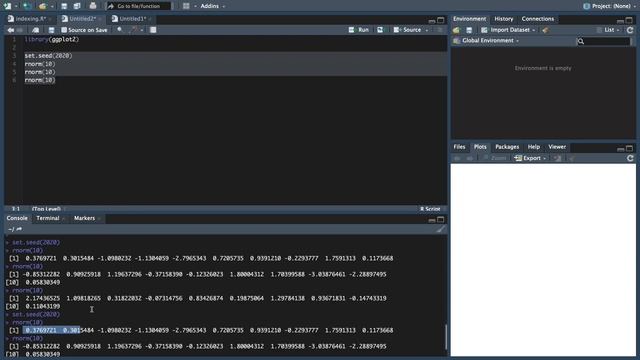Save workspace icon in Environment pane

(x=469, y=30)
